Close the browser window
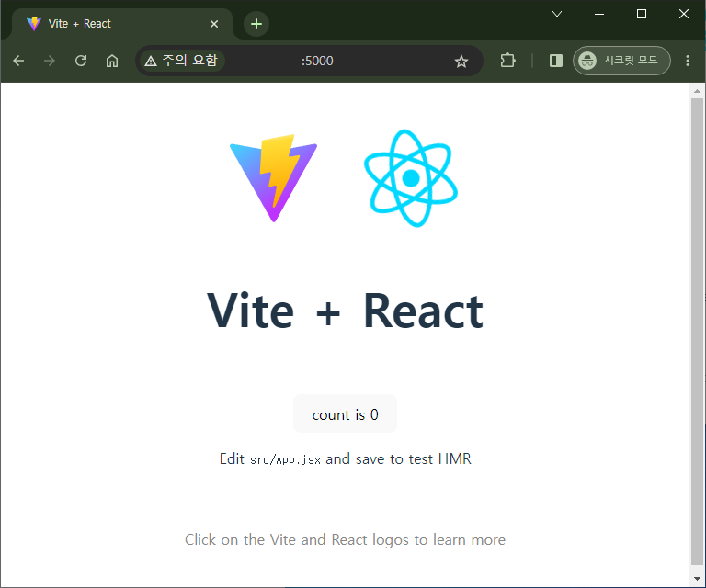 click(684, 14)
